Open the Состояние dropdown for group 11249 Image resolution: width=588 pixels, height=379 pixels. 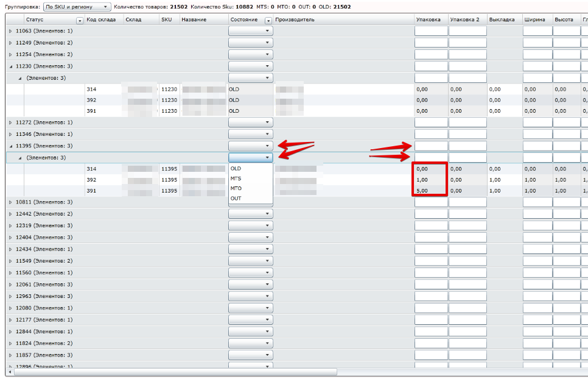click(x=251, y=43)
